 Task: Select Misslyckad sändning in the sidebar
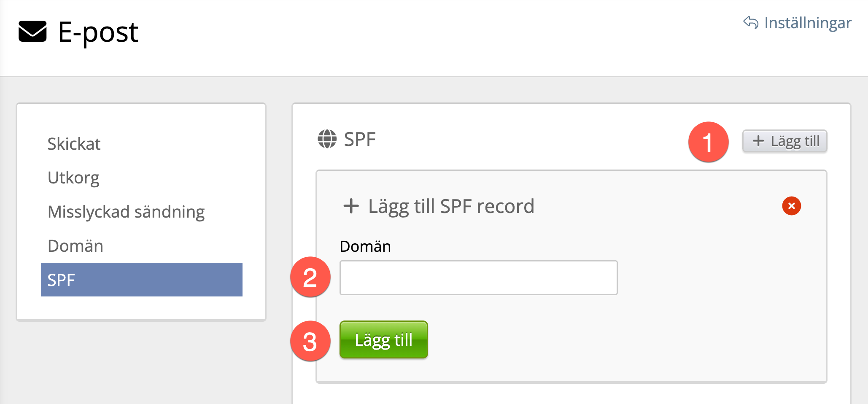(x=126, y=212)
